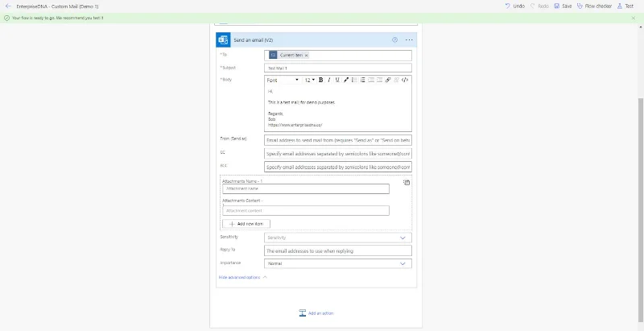Click Add new item button

tap(246, 224)
